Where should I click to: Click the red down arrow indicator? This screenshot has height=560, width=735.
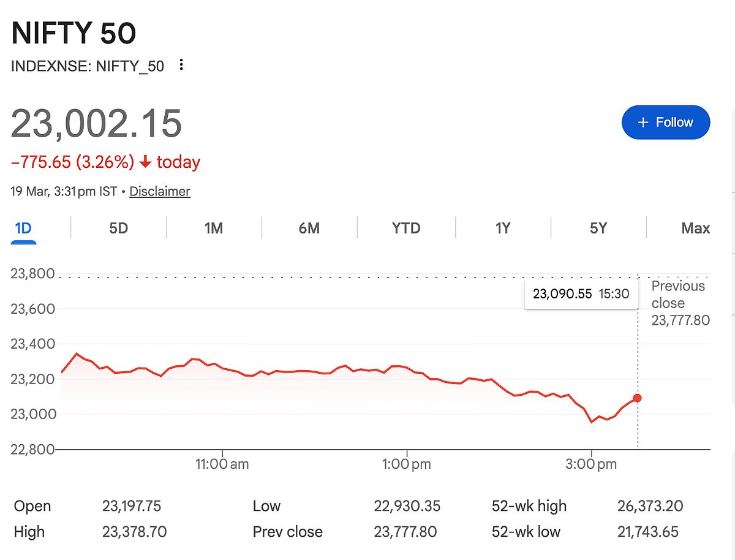(x=145, y=162)
